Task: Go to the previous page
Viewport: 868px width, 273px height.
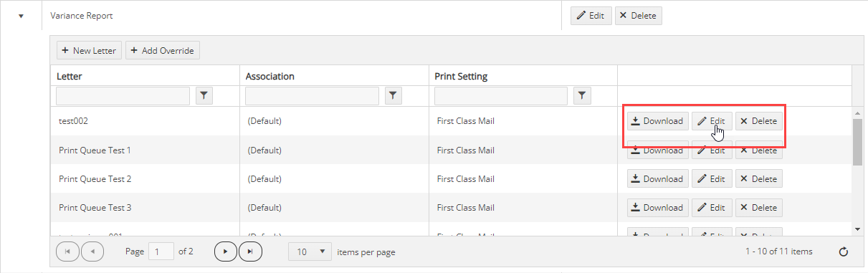Action: click(x=92, y=252)
